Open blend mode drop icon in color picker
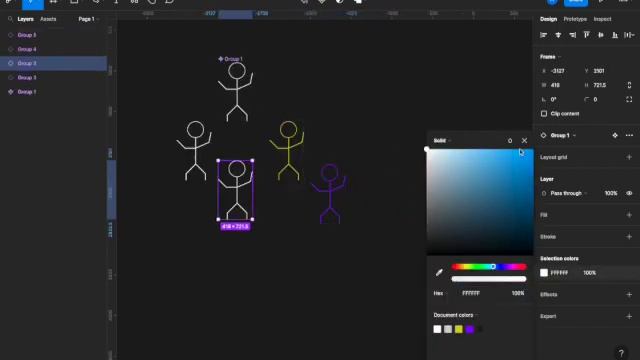Viewport: 640px width, 360px height. 510,141
